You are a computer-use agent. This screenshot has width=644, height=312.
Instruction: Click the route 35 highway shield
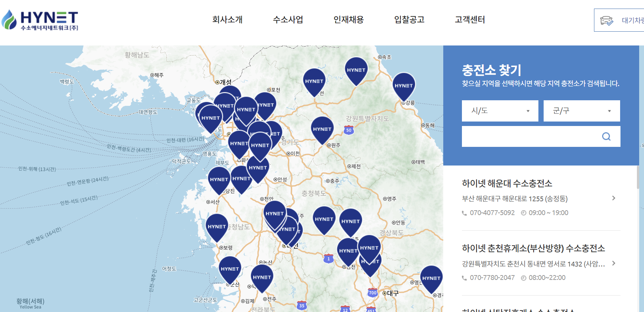(302, 305)
